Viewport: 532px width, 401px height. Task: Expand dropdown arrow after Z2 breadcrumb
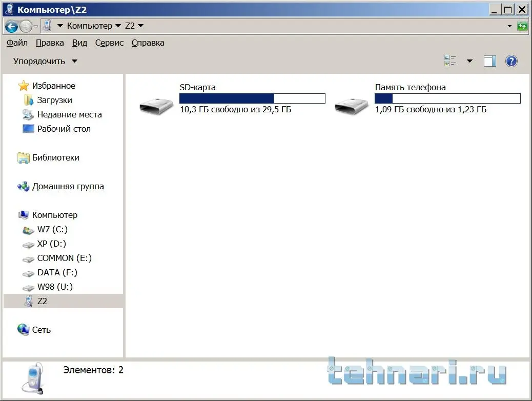click(x=140, y=26)
